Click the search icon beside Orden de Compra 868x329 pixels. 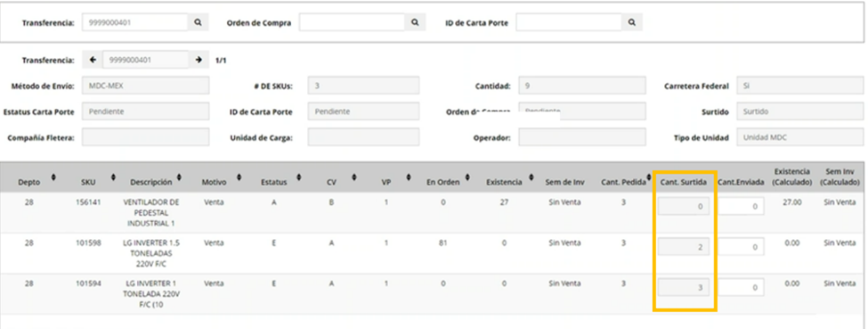(415, 23)
